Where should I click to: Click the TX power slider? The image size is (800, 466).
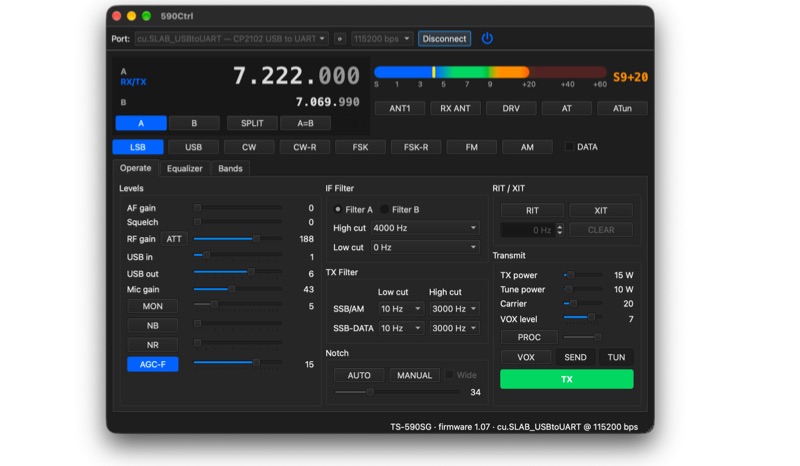pos(583,275)
